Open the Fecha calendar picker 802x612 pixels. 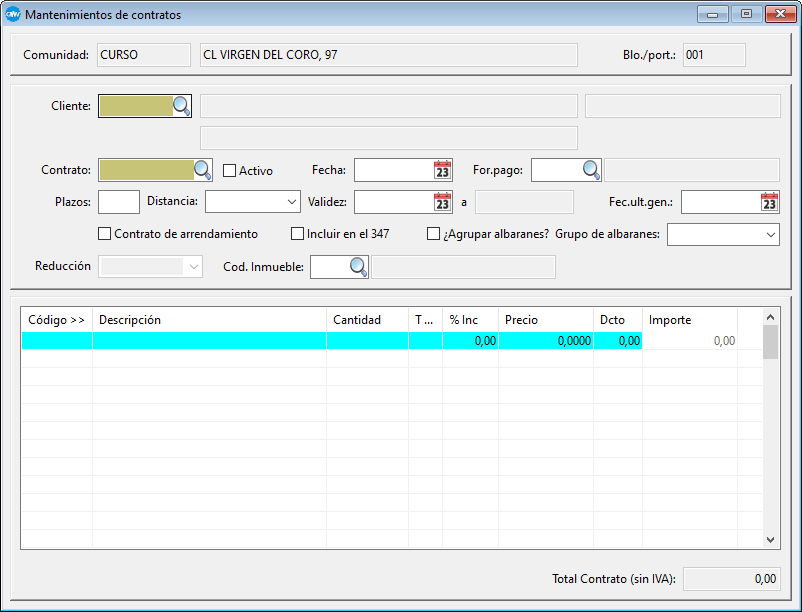(x=442, y=170)
